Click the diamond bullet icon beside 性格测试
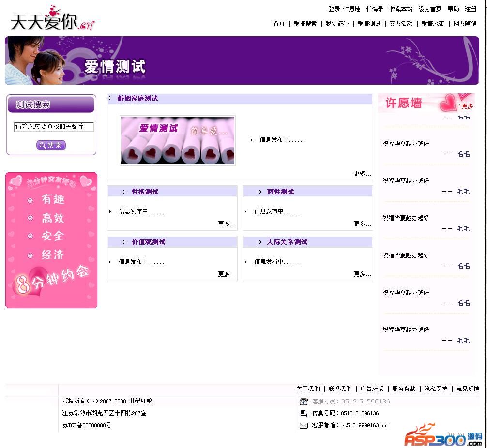Image resolution: width=487 pixels, height=448 pixels. click(x=123, y=192)
